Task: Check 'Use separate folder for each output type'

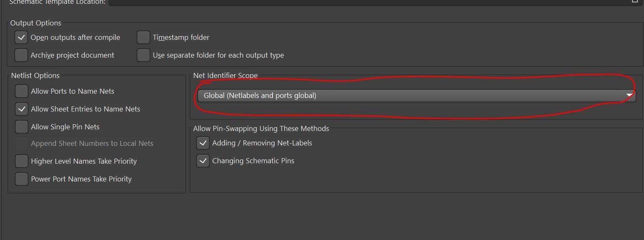Action: (143, 56)
